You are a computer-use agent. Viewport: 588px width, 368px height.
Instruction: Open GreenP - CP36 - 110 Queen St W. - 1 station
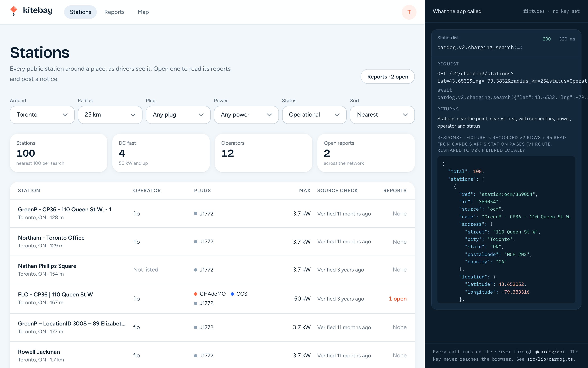[x=212, y=213]
